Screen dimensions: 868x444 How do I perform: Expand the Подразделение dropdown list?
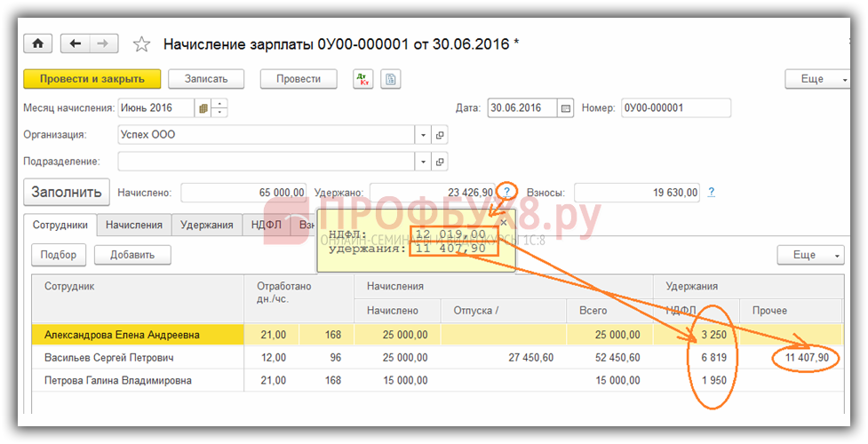[423, 162]
